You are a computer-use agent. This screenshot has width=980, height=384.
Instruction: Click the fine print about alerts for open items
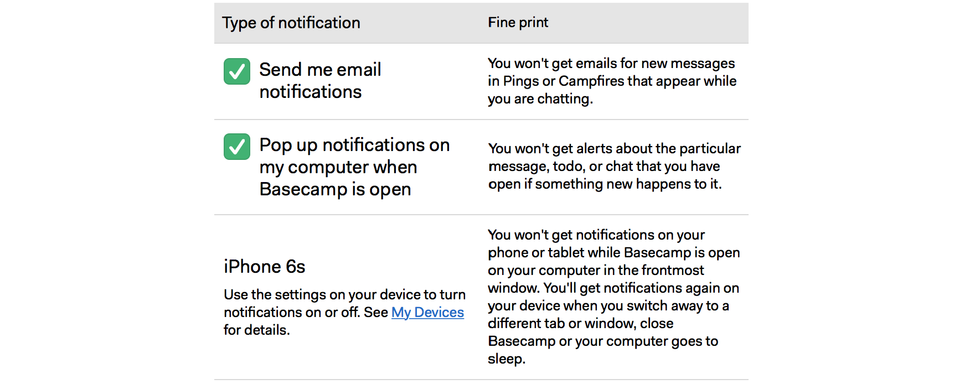click(614, 166)
